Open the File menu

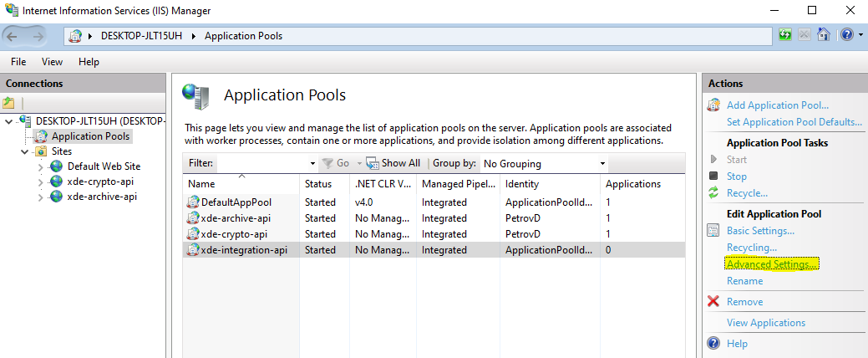(18, 62)
